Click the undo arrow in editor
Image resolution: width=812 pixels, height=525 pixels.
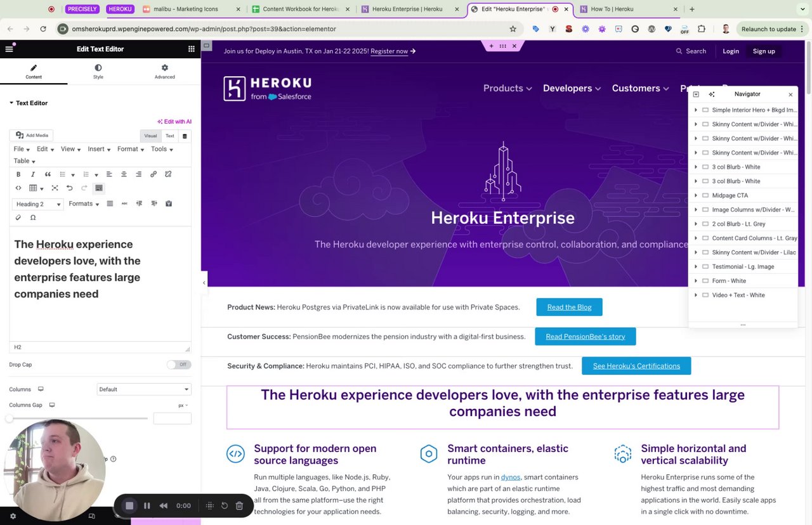click(69, 188)
